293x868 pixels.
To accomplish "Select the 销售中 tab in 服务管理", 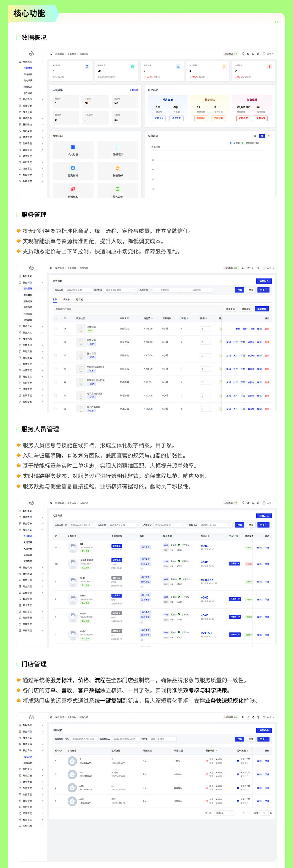I will (66, 299).
